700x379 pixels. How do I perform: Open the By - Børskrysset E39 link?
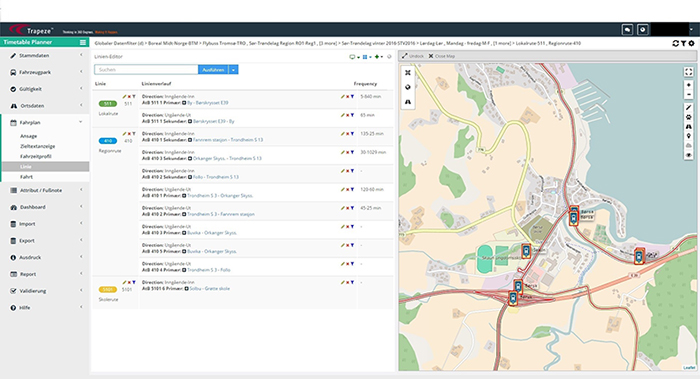click(208, 103)
